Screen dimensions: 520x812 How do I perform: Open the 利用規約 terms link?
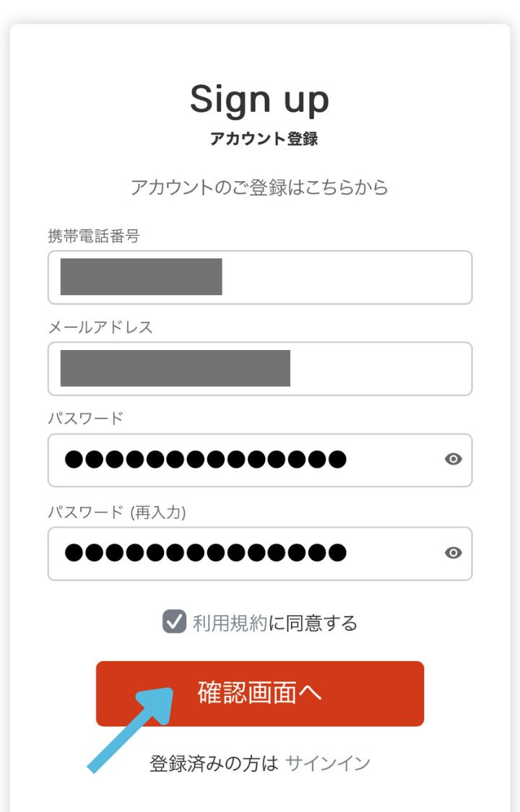click(230, 623)
